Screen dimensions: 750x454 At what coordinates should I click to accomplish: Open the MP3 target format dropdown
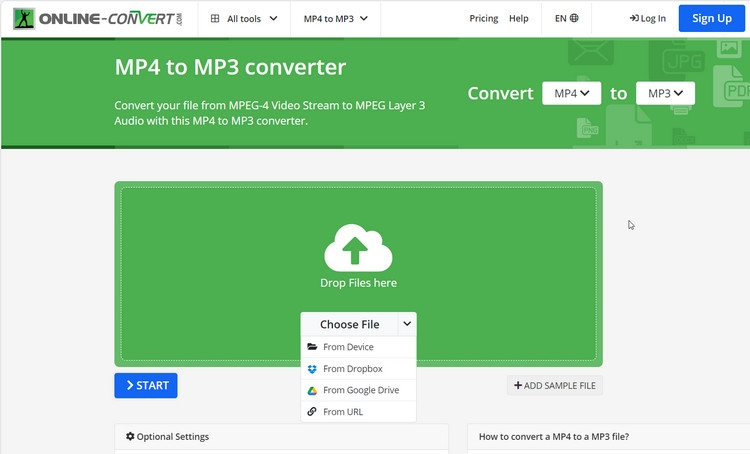[665, 93]
